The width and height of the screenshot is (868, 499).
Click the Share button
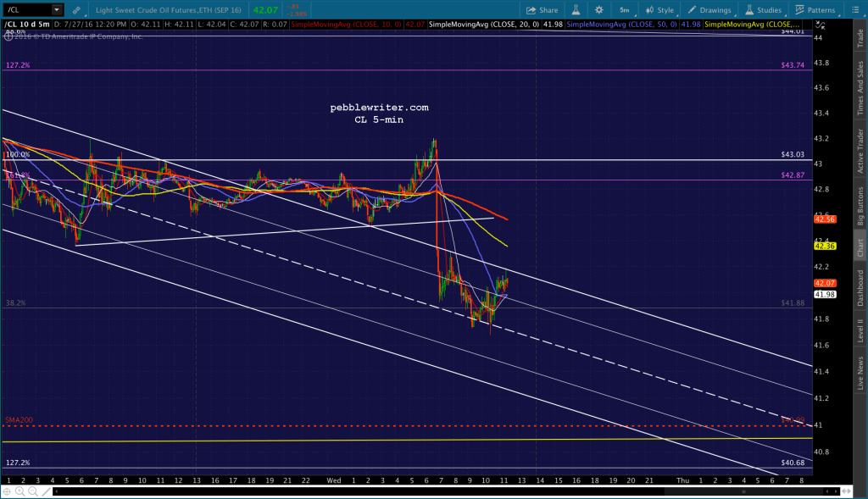coord(542,10)
